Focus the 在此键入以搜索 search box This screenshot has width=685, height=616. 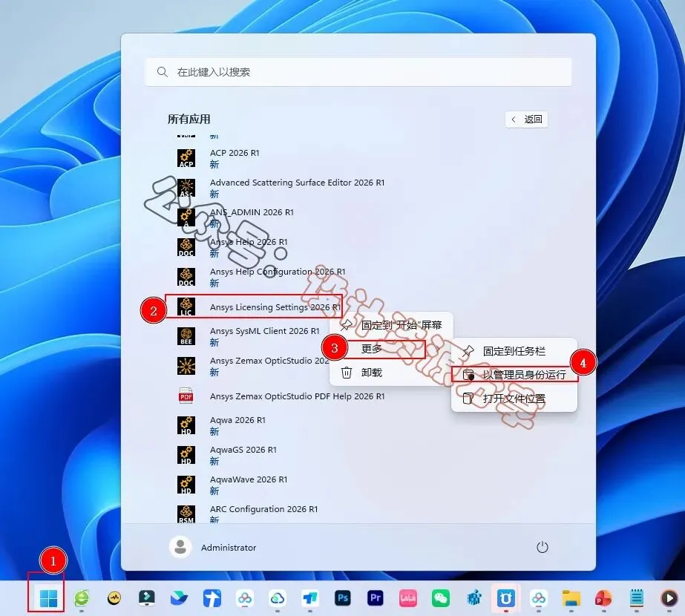pyautogui.click(x=358, y=72)
